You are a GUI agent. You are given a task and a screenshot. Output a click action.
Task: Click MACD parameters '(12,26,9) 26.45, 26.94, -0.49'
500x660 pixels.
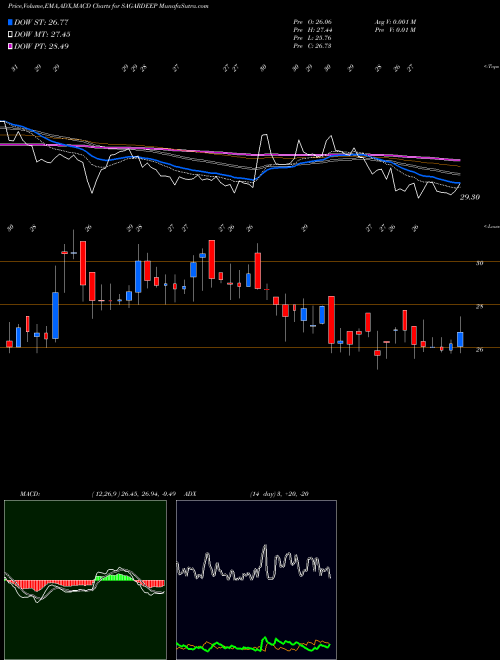pos(133,494)
